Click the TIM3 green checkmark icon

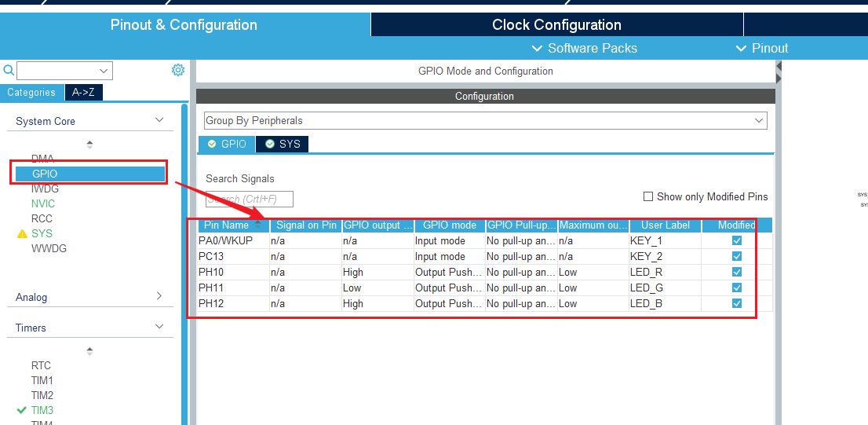21,410
